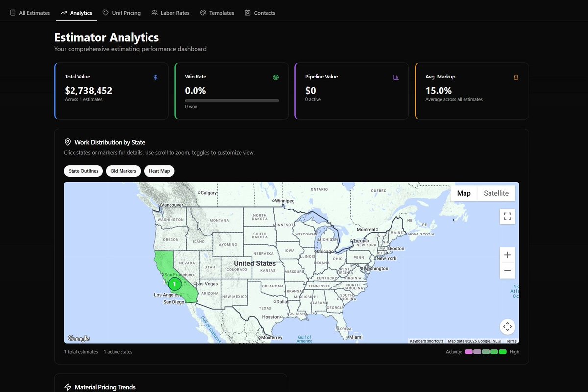The width and height of the screenshot is (588, 392).
Task: Open the All Estimates tab
Action: pyautogui.click(x=30, y=13)
